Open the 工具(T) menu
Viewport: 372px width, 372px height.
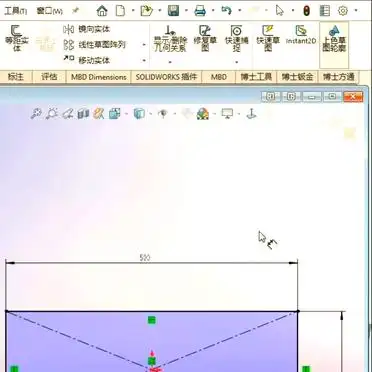coord(15,11)
